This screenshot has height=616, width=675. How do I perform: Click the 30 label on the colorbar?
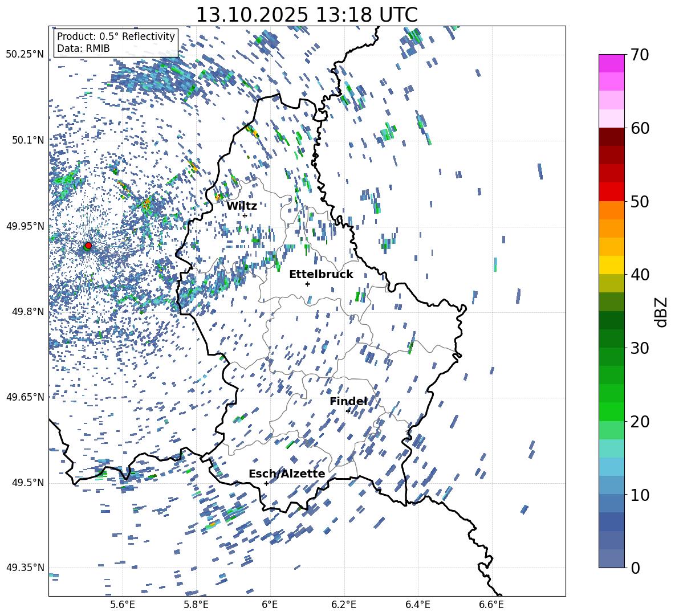[640, 348]
